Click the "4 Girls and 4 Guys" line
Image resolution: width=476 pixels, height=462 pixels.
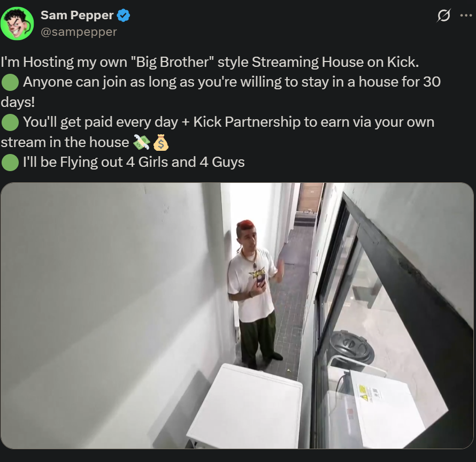(185, 162)
